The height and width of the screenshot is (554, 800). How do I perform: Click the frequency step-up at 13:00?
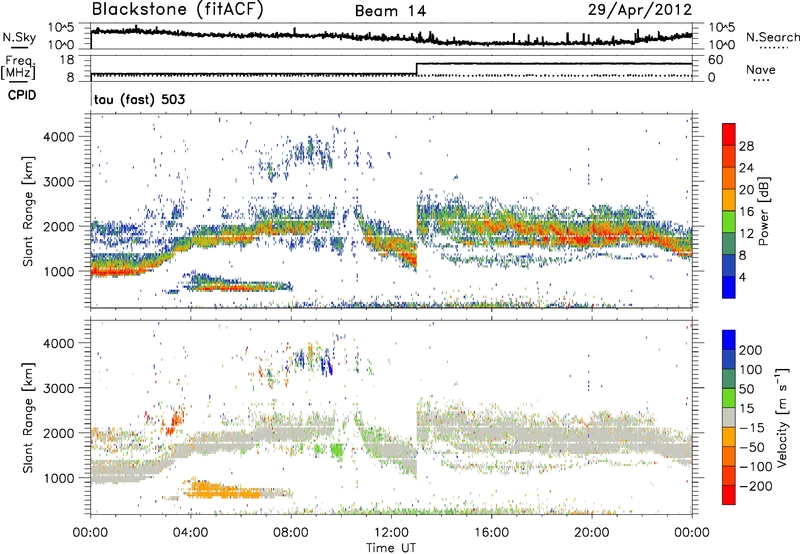pos(417,69)
